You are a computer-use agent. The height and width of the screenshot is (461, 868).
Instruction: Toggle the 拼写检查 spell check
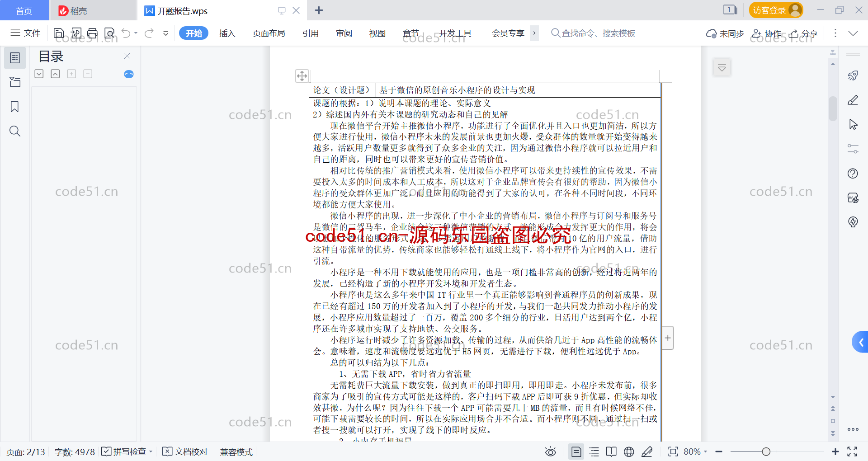coord(124,452)
